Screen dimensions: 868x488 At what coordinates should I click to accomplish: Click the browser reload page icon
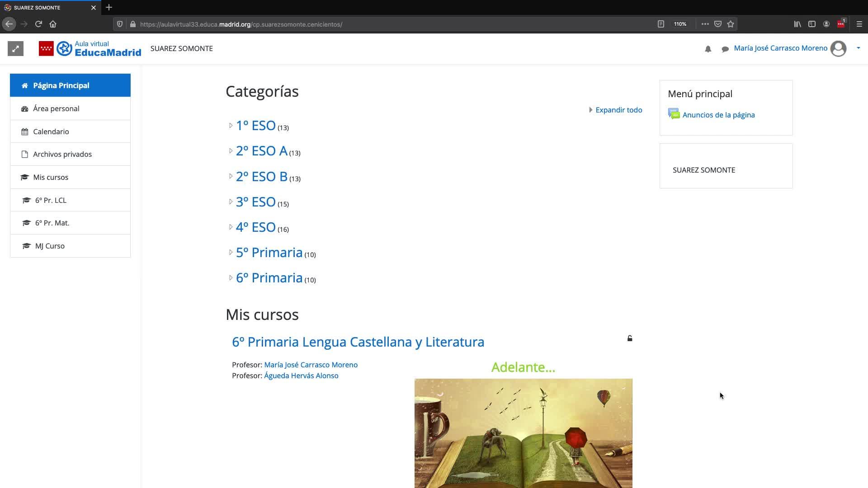pos(38,24)
